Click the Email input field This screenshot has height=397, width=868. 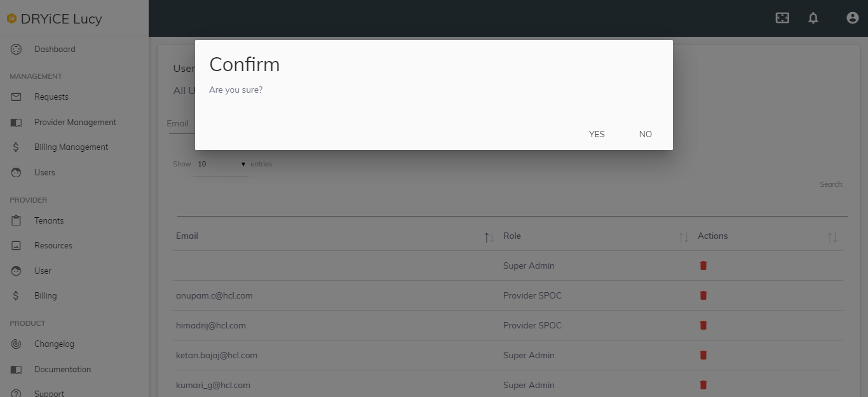(x=180, y=124)
